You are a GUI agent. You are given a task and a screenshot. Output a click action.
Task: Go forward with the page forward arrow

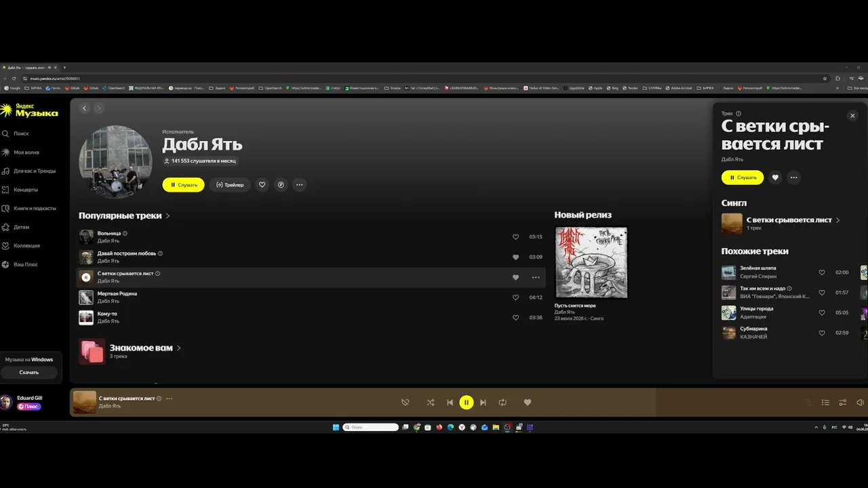(98, 108)
